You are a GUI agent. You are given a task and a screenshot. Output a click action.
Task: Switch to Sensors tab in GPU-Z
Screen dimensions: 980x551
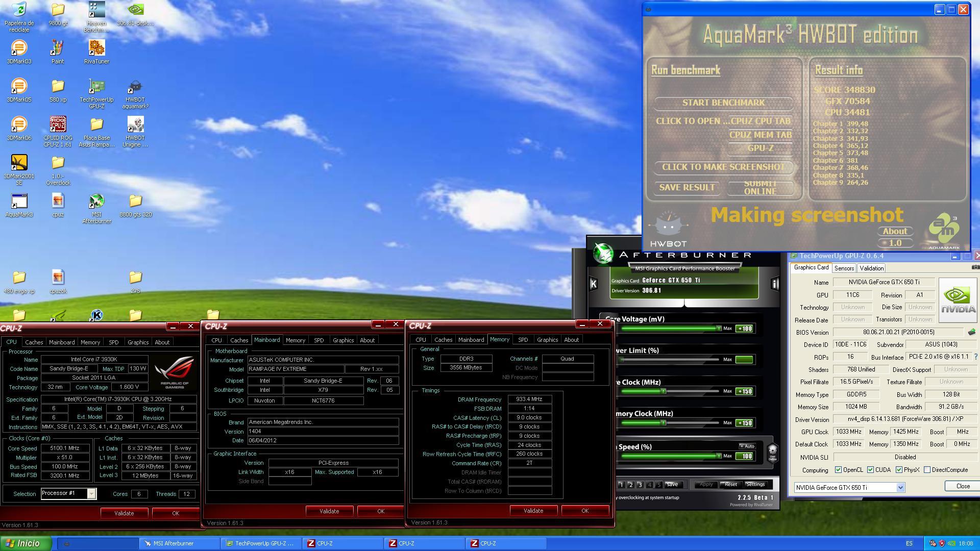coord(844,268)
